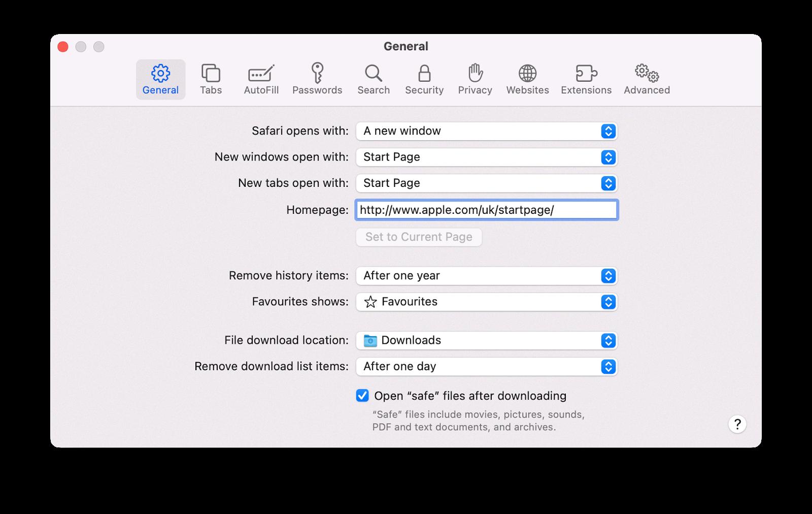Click the Set to Current Page button
The width and height of the screenshot is (812, 514).
coord(419,237)
